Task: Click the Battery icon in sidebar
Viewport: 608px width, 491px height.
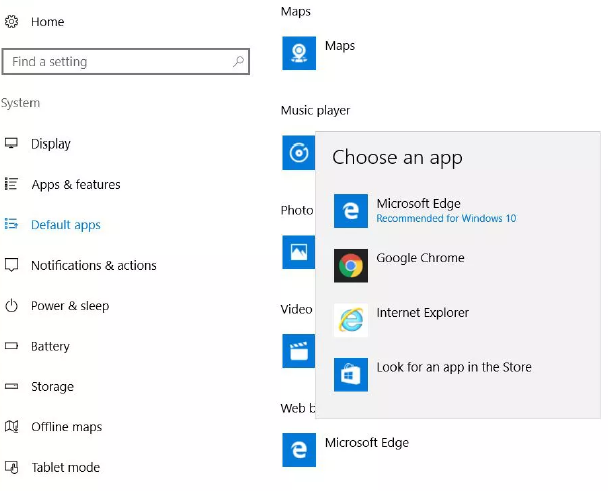Action: pyautogui.click(x=12, y=347)
